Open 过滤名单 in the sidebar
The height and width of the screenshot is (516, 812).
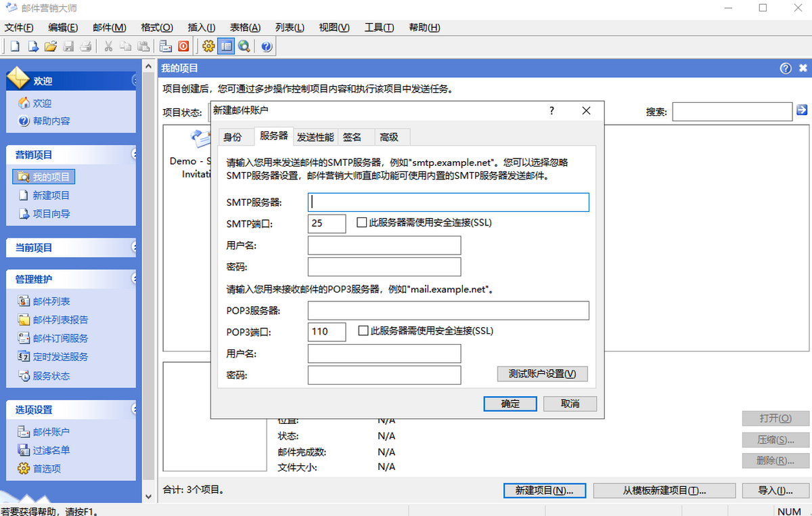coord(45,450)
